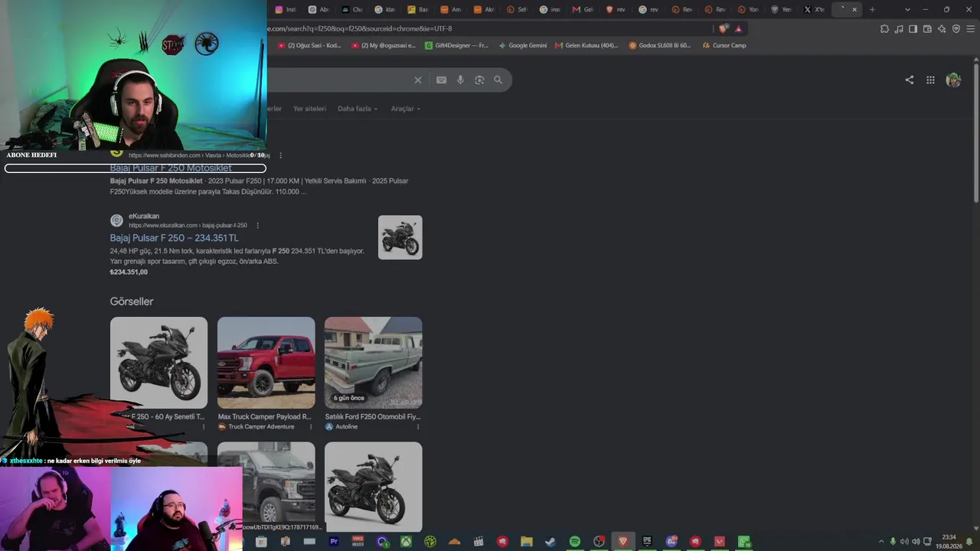
Task: Open more options for the eKuralkan result
Action: (257, 226)
